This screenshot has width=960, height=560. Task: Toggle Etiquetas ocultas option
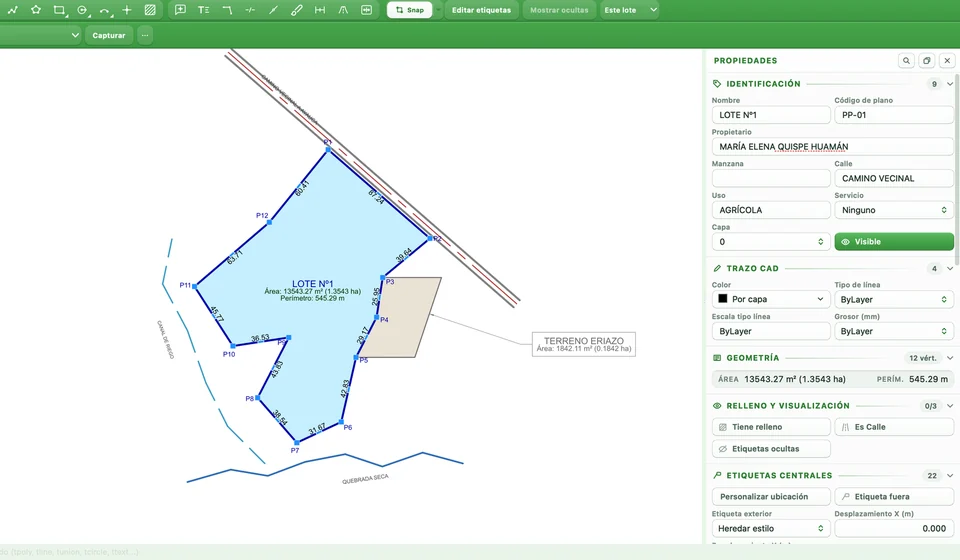tap(771, 449)
